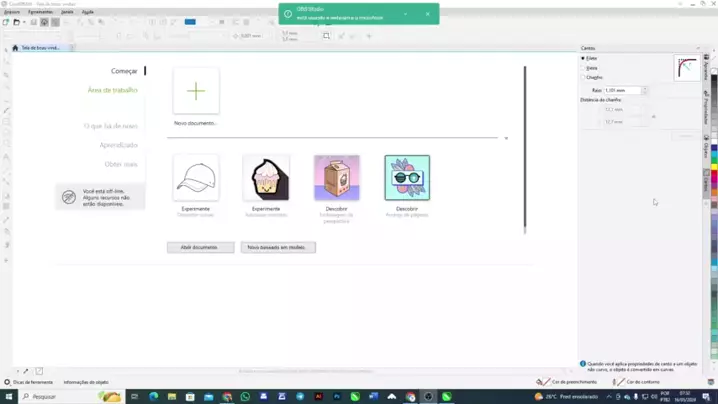Image resolution: width=718 pixels, height=404 pixels.
Task: Open WhatsApp from the Windows taskbar
Action: click(x=245, y=397)
